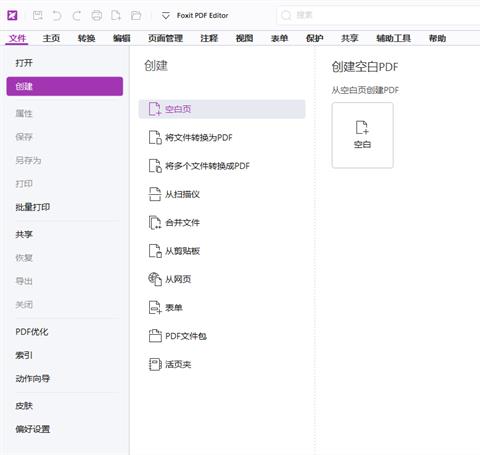Click the 空白 blank PDF button

point(362,135)
